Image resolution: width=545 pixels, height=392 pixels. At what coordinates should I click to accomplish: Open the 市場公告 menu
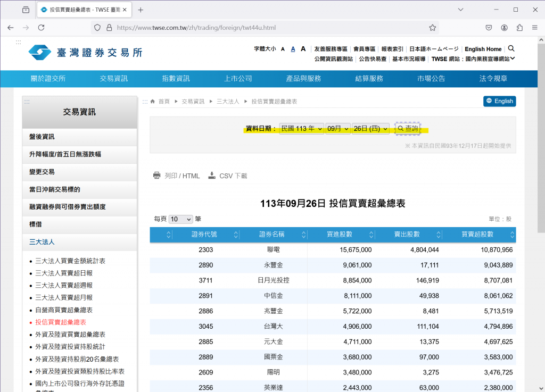click(x=431, y=79)
